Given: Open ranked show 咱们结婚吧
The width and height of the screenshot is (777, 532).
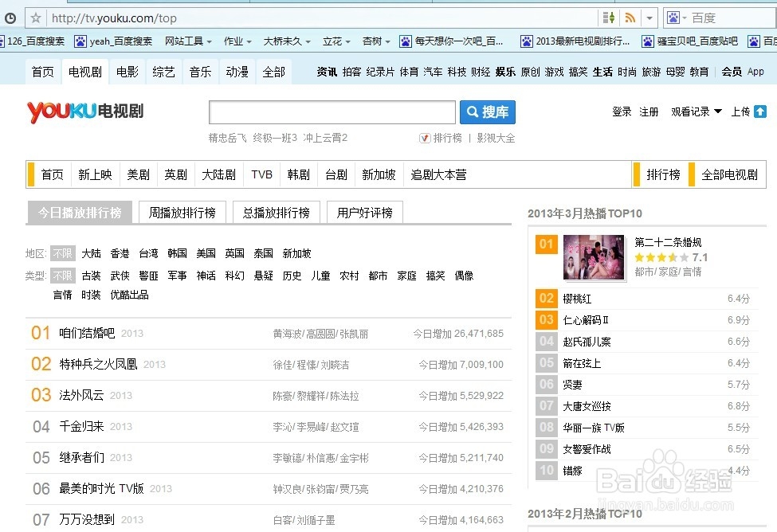Looking at the screenshot, I should point(87,333).
